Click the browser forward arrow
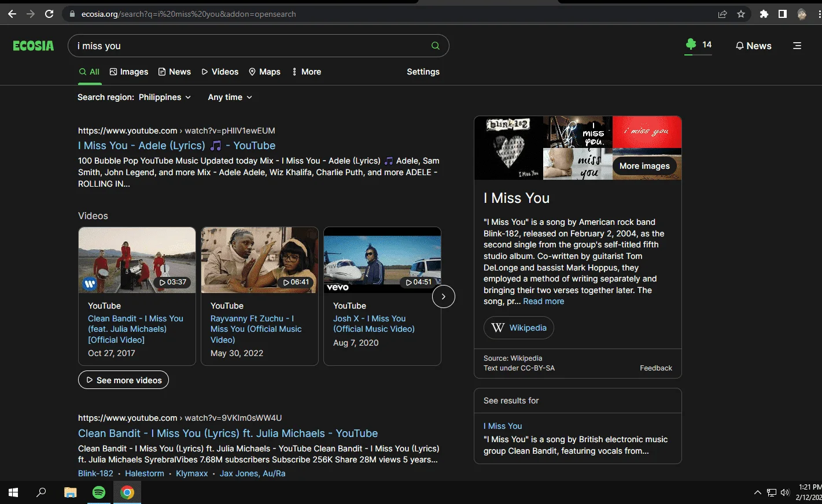822x504 pixels. tap(31, 14)
